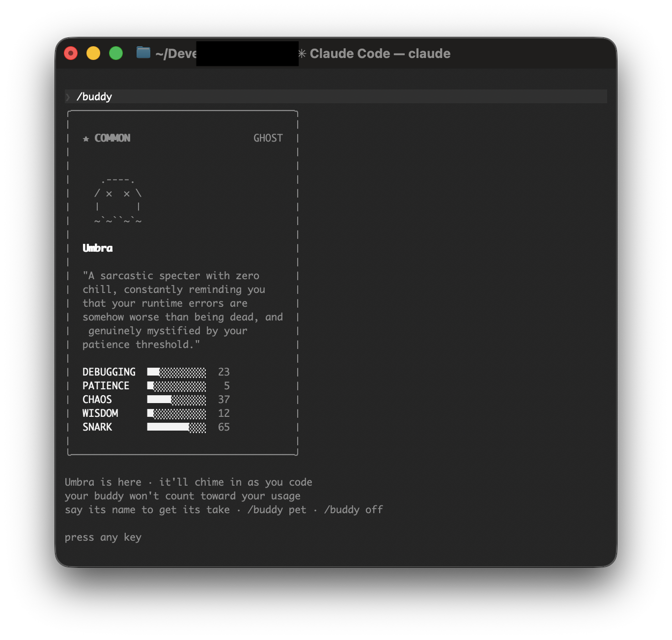Image resolution: width=672 pixels, height=640 pixels.
Task: Click the green zoom window button
Action: pos(116,53)
